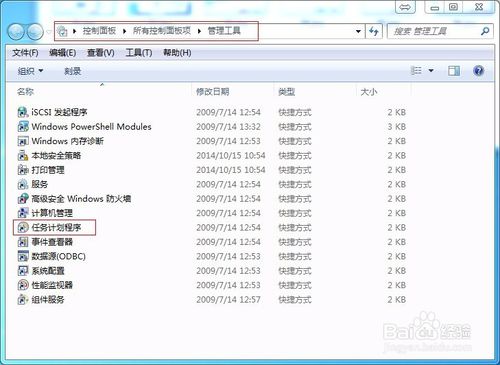This screenshot has height=365, width=500.
Task: Click the 3 KB size value
Action: [396, 127]
